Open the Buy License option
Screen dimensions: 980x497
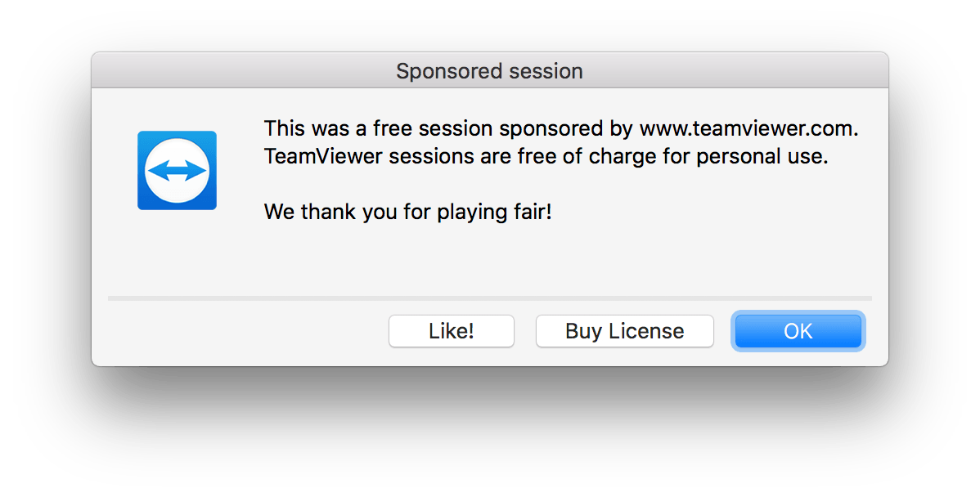point(624,331)
